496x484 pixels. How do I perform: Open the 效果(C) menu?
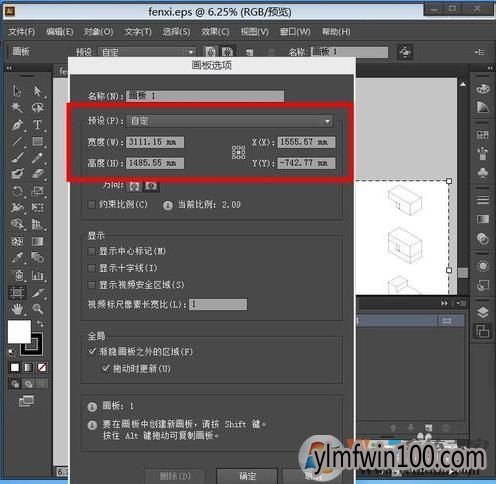pos(215,32)
